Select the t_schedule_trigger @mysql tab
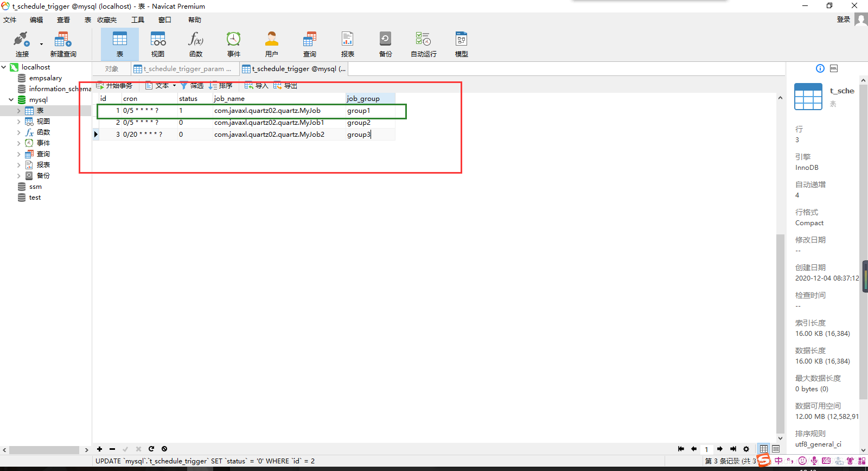This screenshot has height=471, width=868. click(293, 69)
